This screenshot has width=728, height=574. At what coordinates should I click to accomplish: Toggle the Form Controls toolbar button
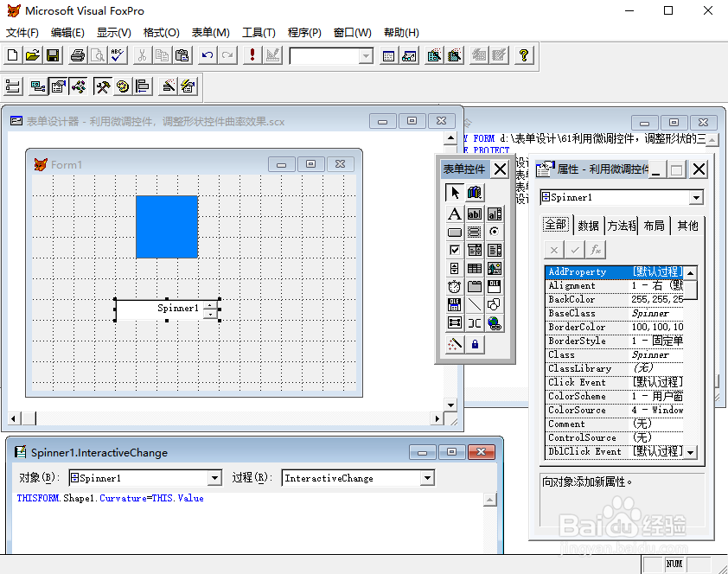103,86
